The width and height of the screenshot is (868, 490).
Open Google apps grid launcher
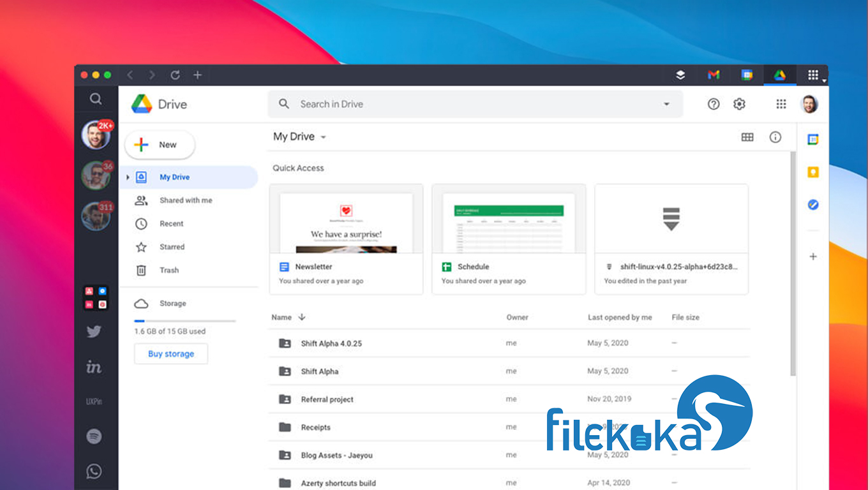coord(781,104)
